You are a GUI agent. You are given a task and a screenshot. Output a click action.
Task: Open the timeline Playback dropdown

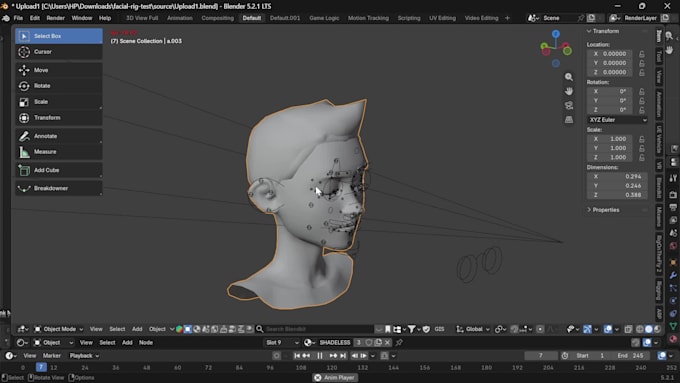pyautogui.click(x=85, y=356)
